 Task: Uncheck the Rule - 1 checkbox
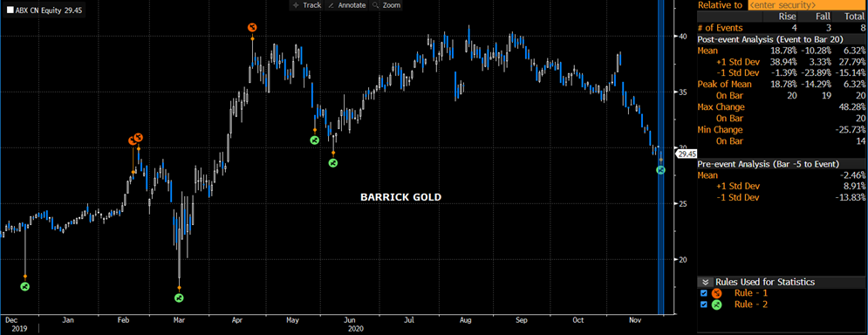click(x=704, y=293)
